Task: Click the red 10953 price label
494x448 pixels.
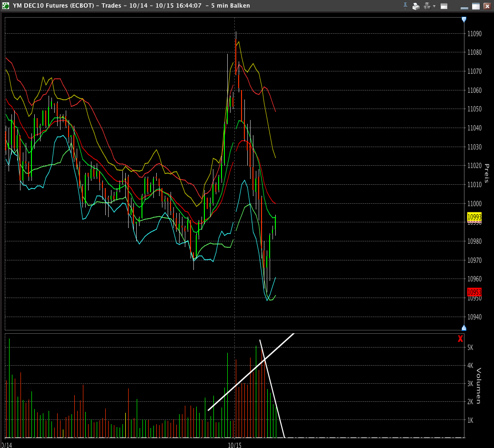Action: [x=474, y=292]
